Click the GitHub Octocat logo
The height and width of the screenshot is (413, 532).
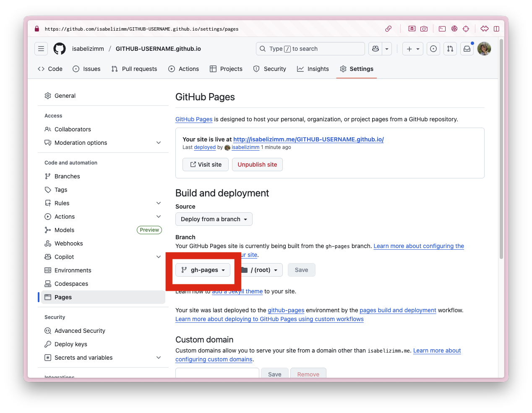point(60,49)
